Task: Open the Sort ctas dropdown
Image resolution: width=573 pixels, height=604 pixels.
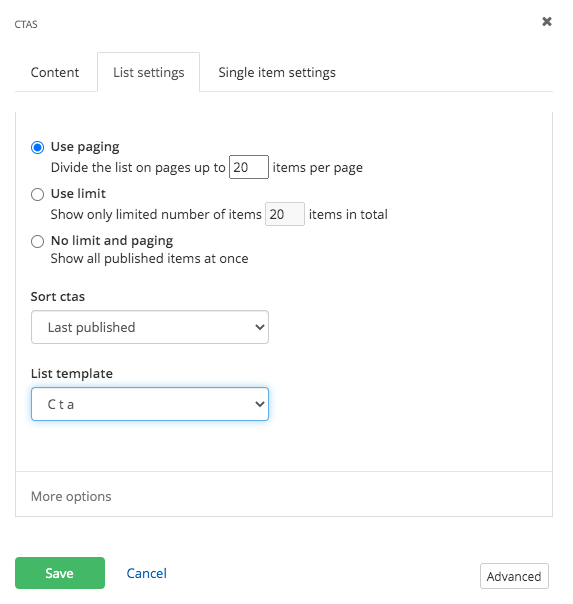Action: point(150,327)
